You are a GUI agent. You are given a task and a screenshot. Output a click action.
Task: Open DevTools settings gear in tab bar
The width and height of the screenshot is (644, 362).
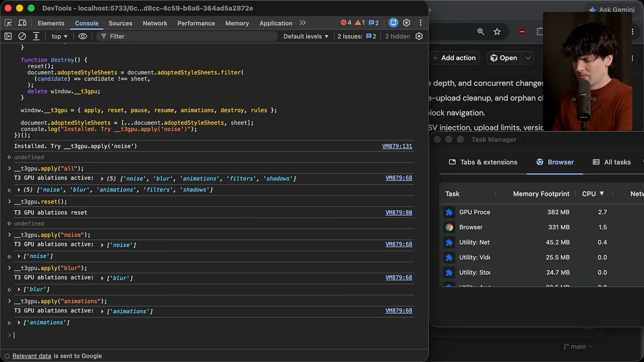[407, 23]
